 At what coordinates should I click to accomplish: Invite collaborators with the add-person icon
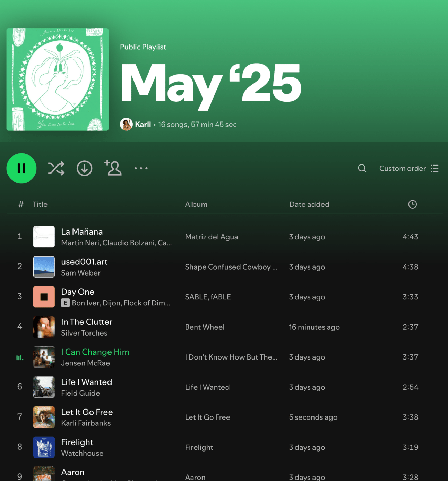click(113, 168)
